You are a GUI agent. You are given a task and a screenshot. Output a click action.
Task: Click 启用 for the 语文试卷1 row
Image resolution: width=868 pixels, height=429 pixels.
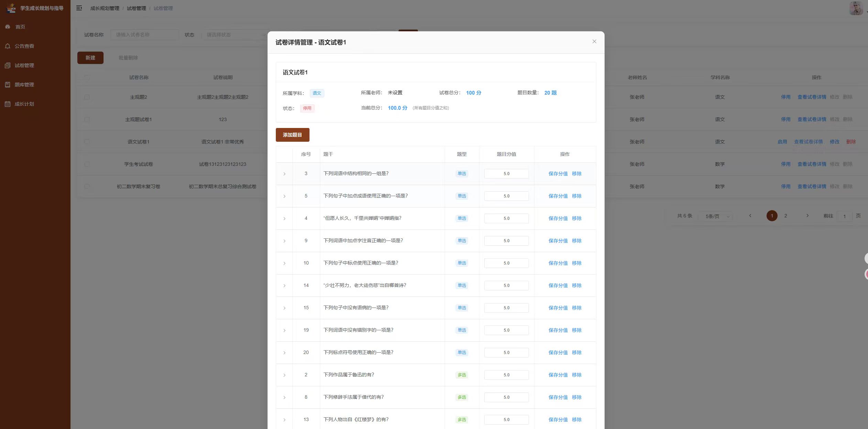click(782, 142)
